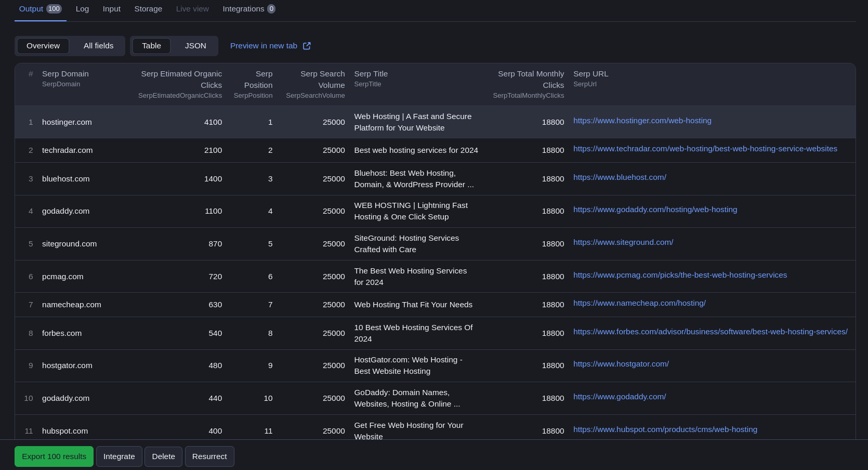Click the 0 badge next to Integrations

(271, 9)
